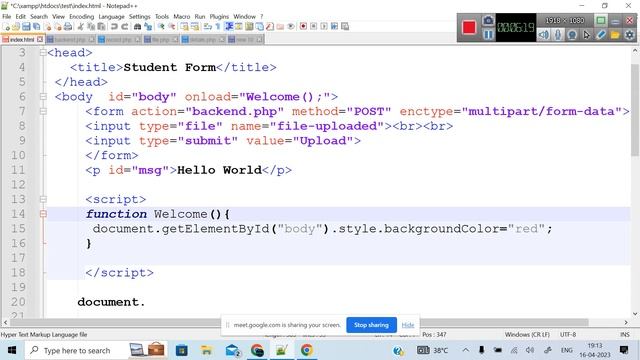Open the recorder drawing pen tool
The height and width of the screenshot is (360, 640).
coord(600,35)
